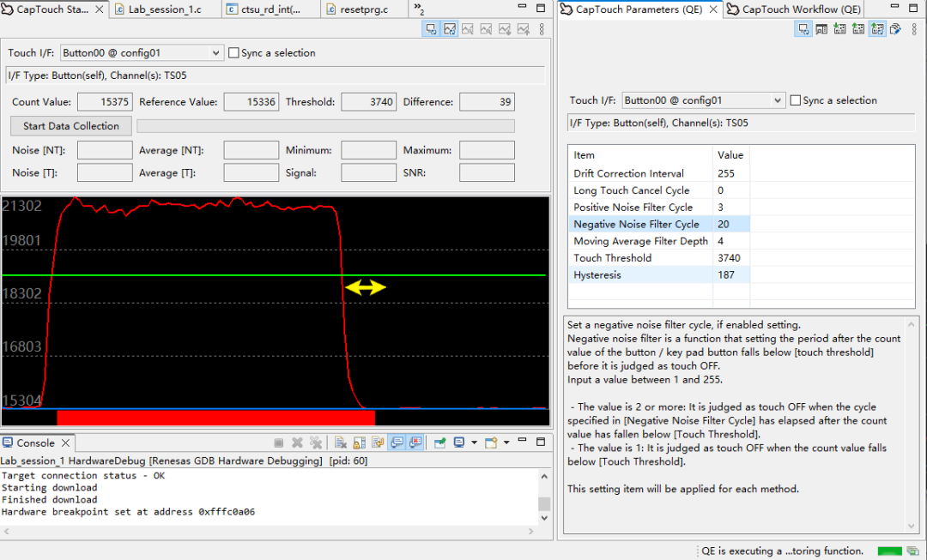The height and width of the screenshot is (560, 927).
Task: Click the download parameters icon in Parameters toolbar
Action: (x=840, y=28)
